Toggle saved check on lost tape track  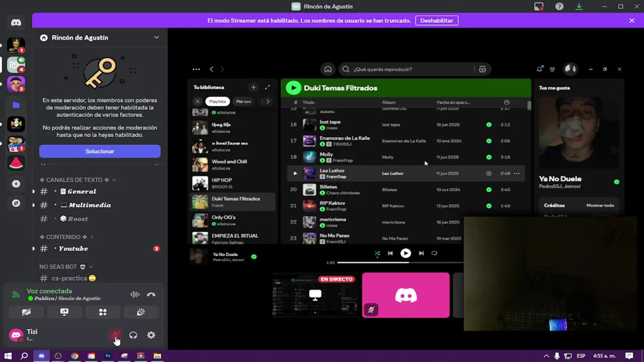[489, 125]
